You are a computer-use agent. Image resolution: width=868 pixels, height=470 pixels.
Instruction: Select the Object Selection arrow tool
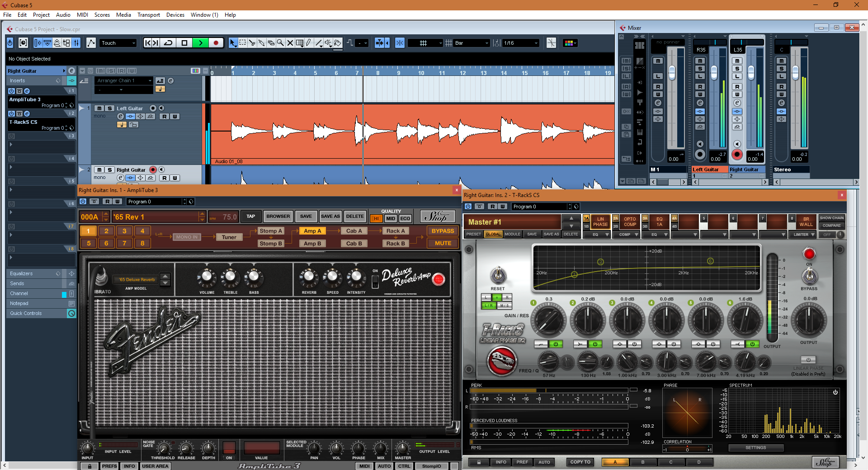point(233,43)
